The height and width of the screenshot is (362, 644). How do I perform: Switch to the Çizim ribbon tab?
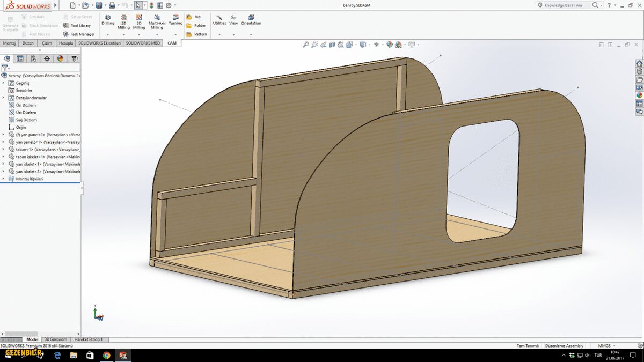tap(47, 43)
